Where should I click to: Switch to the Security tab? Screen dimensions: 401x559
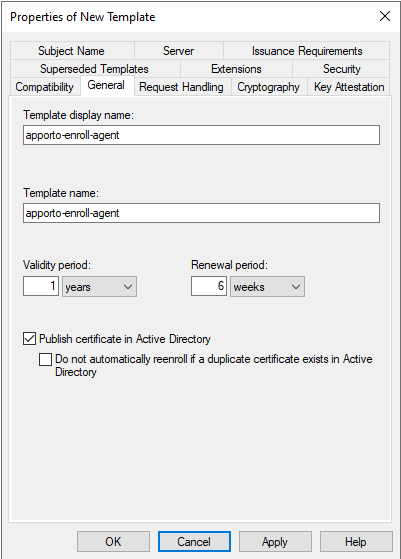[x=341, y=69]
